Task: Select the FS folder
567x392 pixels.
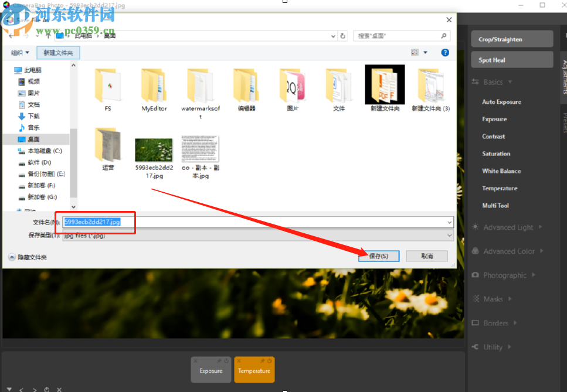Action: [108, 90]
